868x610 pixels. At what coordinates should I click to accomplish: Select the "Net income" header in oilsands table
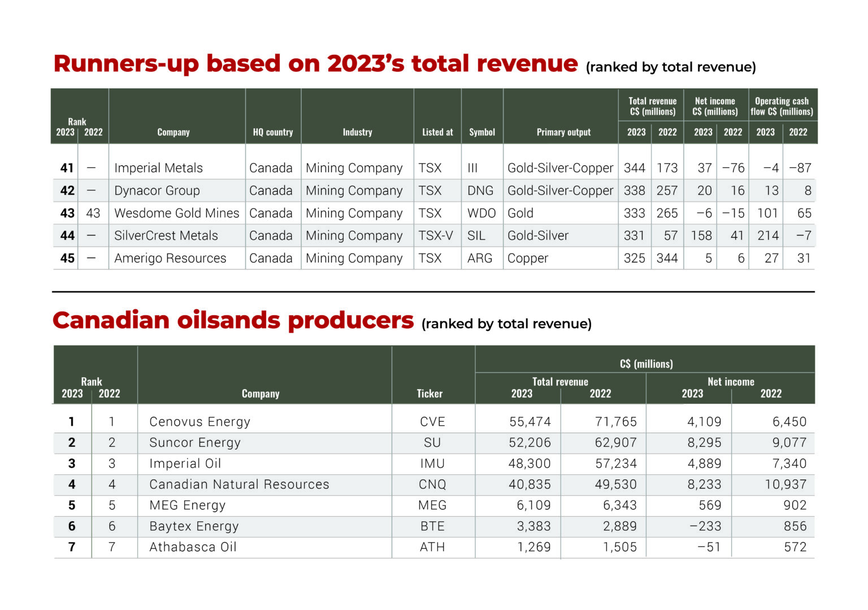tap(732, 382)
